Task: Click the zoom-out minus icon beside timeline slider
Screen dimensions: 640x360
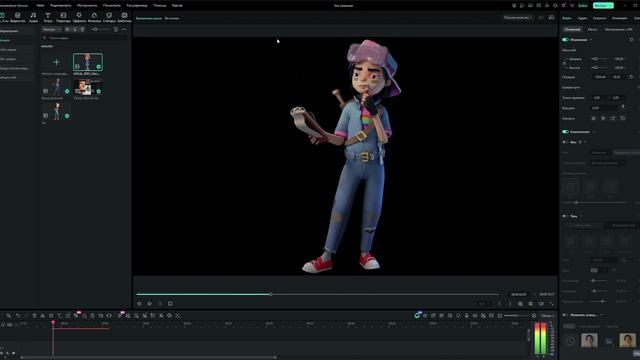Action: (500, 316)
